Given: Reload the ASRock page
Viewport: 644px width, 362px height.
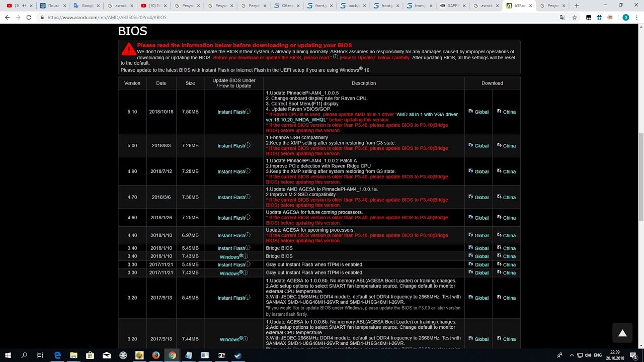Looking at the screenshot, I should [x=29, y=17].
